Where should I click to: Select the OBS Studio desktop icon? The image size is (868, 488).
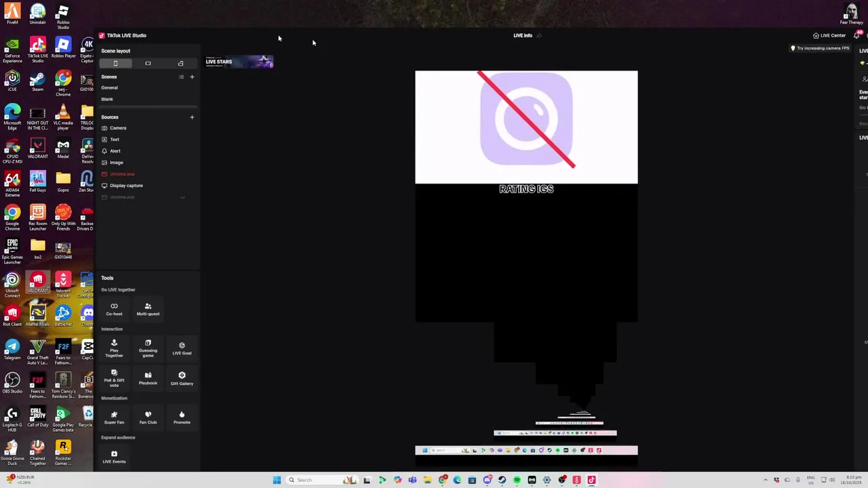tap(12, 383)
